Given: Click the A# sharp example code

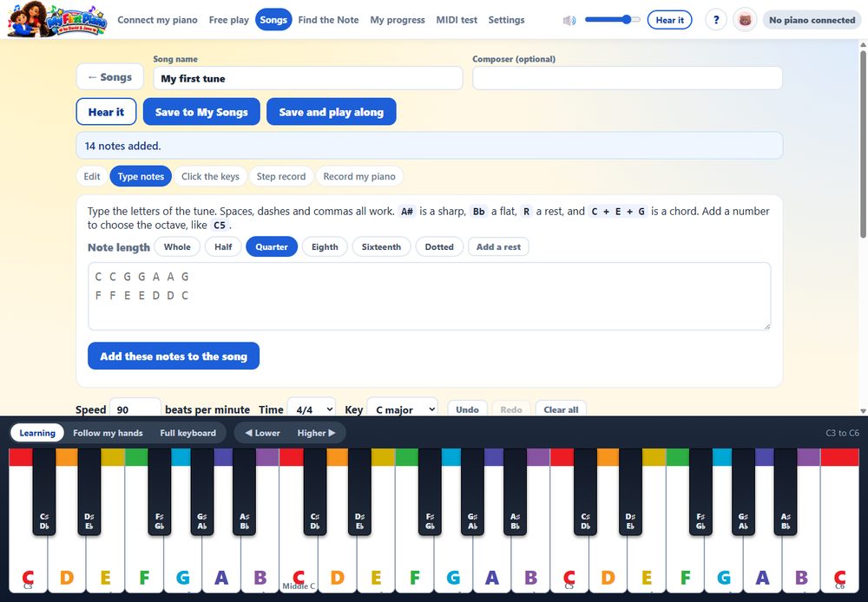Looking at the screenshot, I should click(407, 212).
